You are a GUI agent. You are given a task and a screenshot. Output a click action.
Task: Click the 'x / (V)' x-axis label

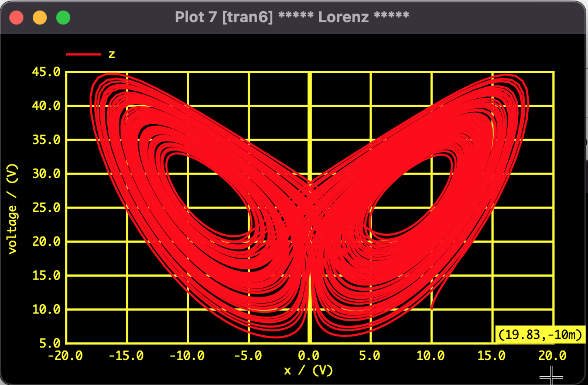coord(309,370)
